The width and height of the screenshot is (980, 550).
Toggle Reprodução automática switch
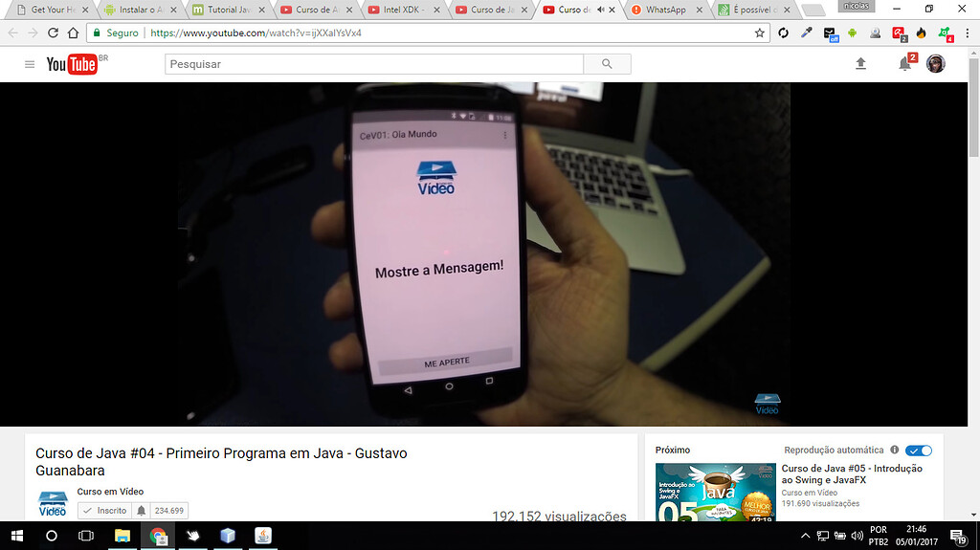(919, 451)
